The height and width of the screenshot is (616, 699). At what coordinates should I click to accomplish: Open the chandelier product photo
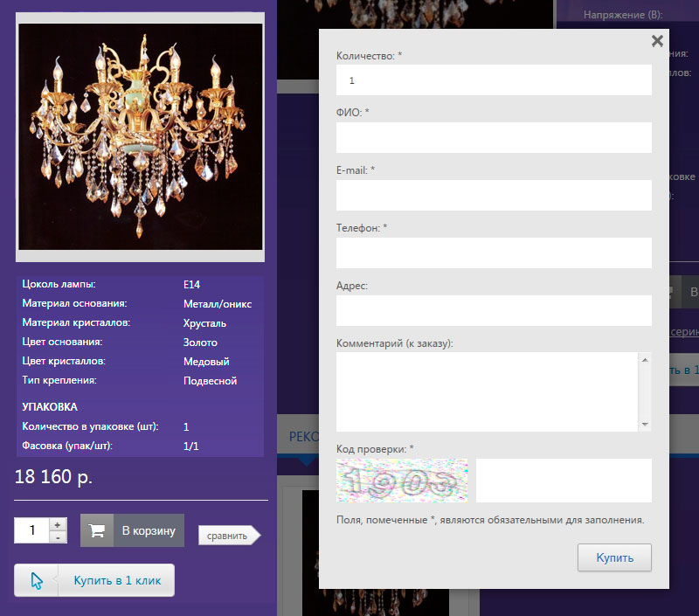141,137
